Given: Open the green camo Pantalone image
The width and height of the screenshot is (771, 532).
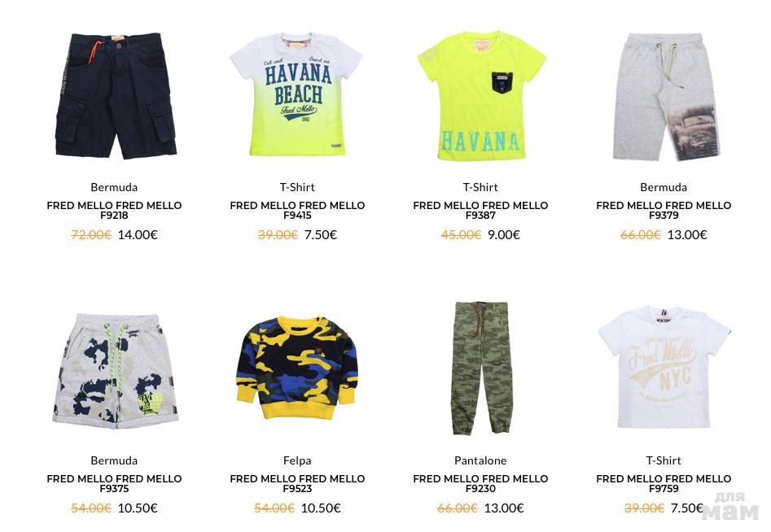Looking at the screenshot, I should (x=480, y=368).
